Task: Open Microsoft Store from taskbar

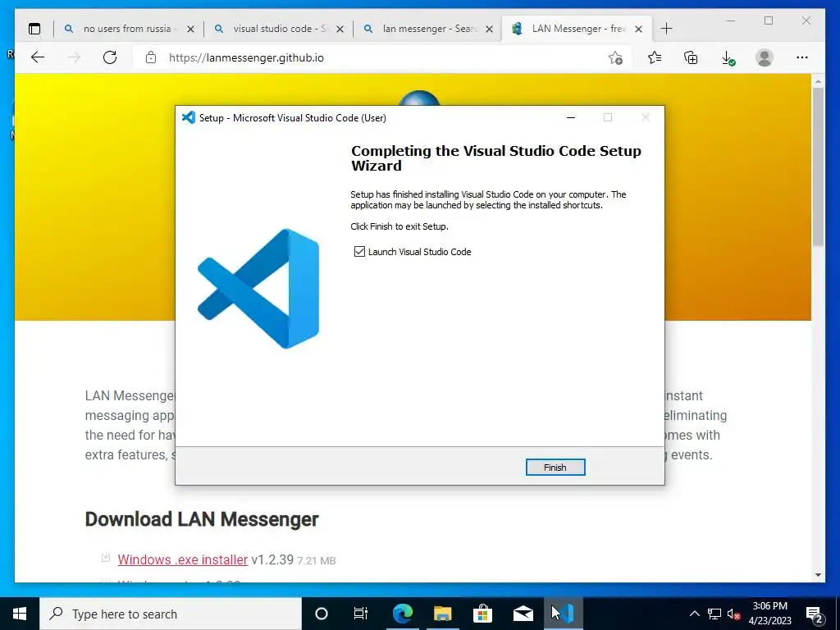Action: click(482, 614)
